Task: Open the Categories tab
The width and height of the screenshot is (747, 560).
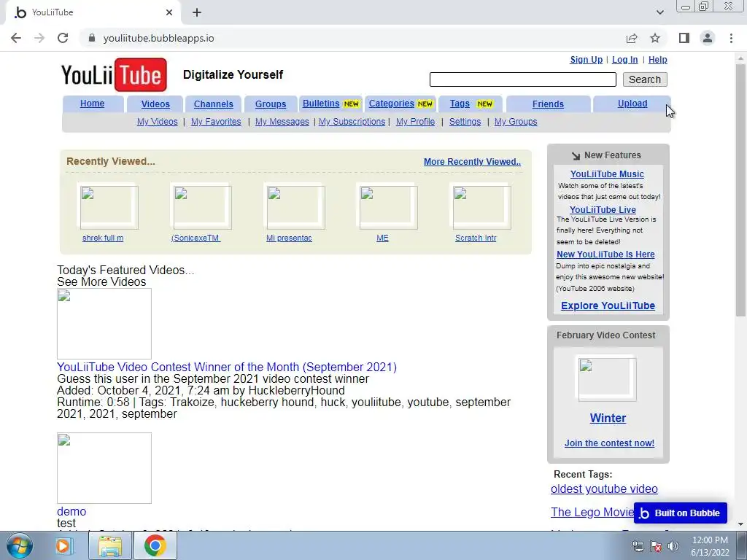Action: coord(400,104)
